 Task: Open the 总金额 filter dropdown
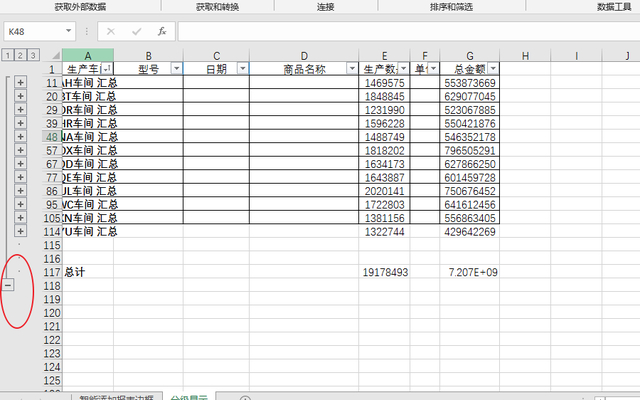tap(493, 68)
